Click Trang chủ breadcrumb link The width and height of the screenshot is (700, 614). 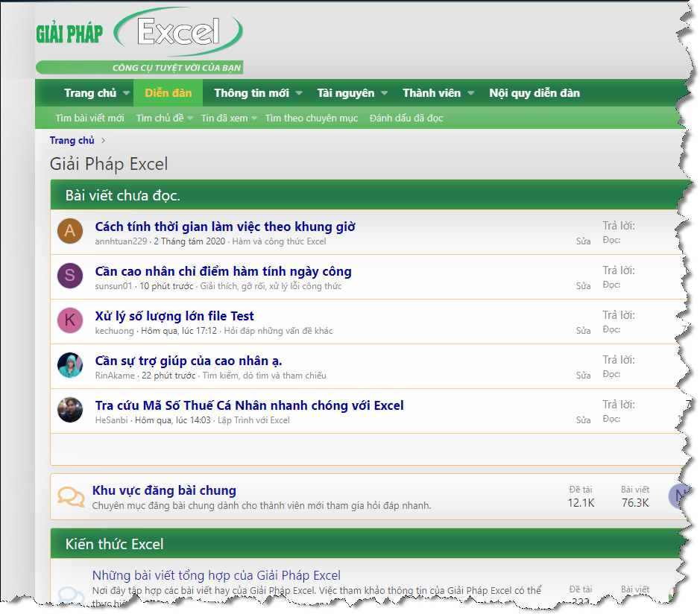[72, 140]
